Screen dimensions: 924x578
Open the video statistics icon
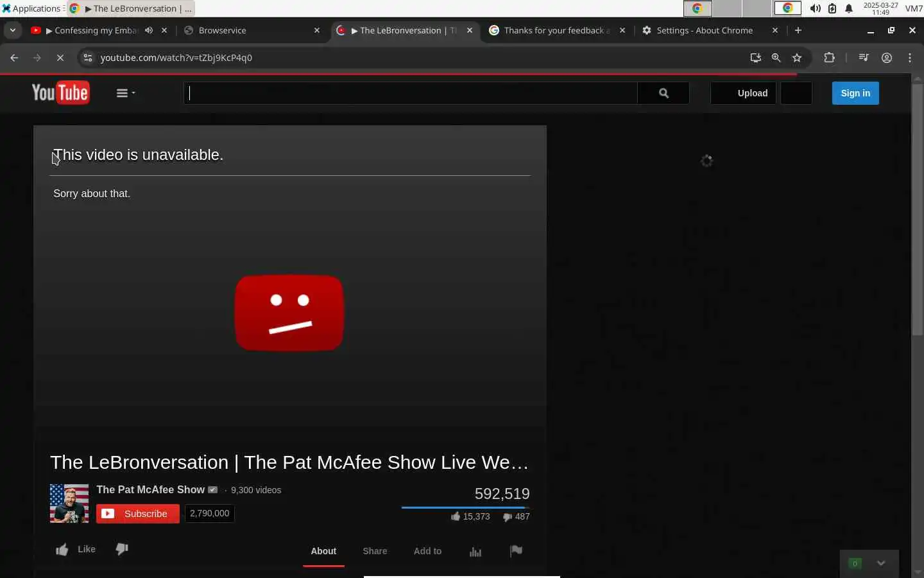475,552
